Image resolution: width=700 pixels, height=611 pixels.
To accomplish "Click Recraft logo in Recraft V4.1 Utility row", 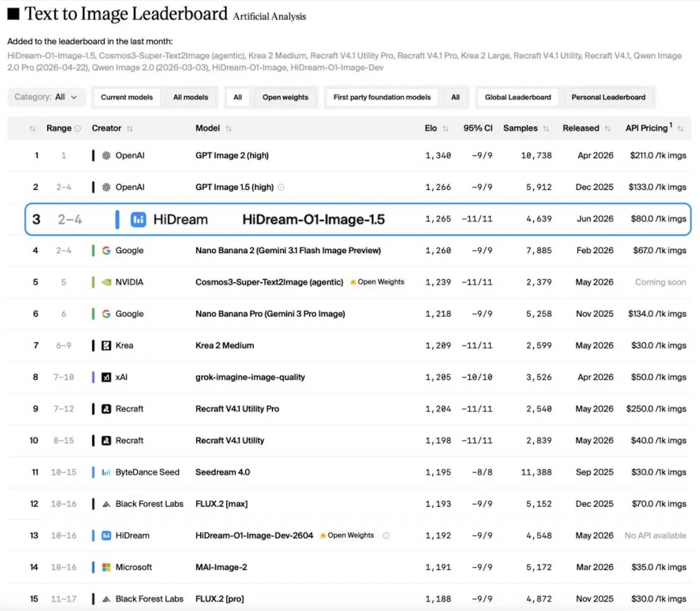I will click(x=106, y=441).
